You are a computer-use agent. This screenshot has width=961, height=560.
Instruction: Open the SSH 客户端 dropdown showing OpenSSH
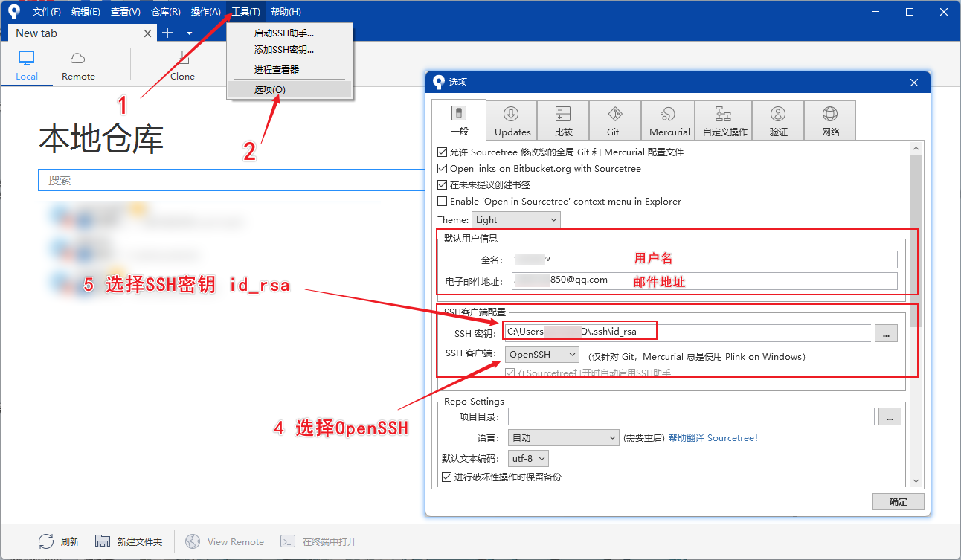(541, 355)
